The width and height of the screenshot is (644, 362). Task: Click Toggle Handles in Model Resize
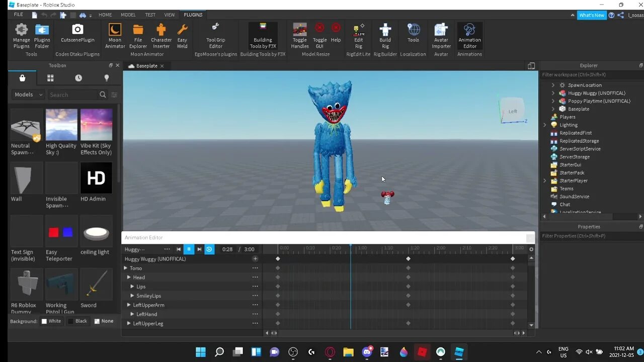point(300,36)
